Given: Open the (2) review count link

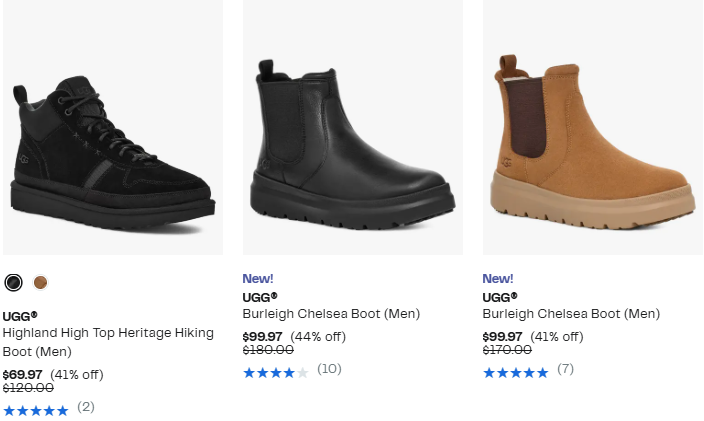Looking at the screenshot, I should point(86,407).
